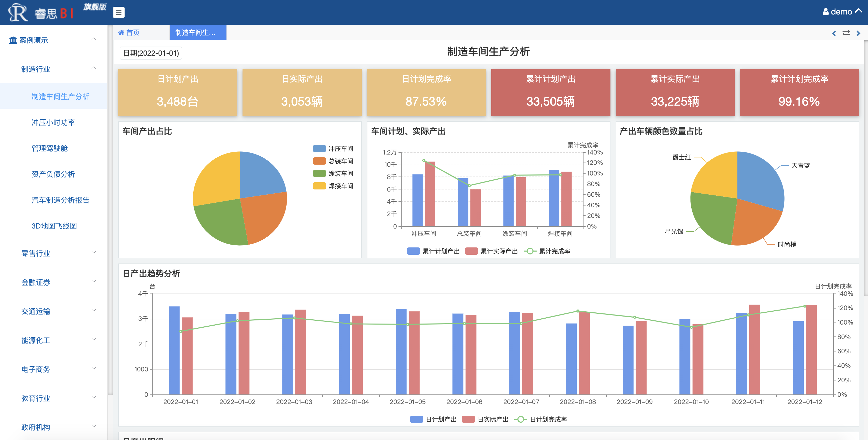Toggle 日实际产出 legend series
The height and width of the screenshot is (440, 868).
click(485, 420)
